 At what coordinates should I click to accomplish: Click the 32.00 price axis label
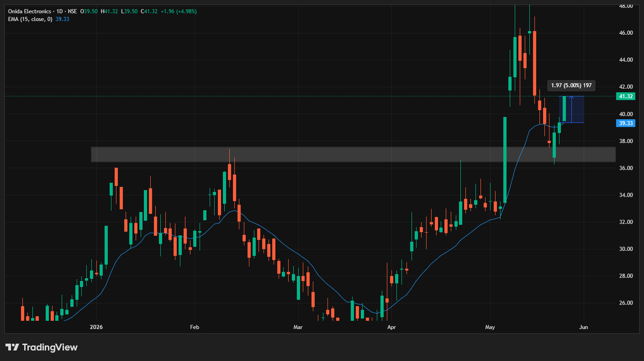pos(626,222)
